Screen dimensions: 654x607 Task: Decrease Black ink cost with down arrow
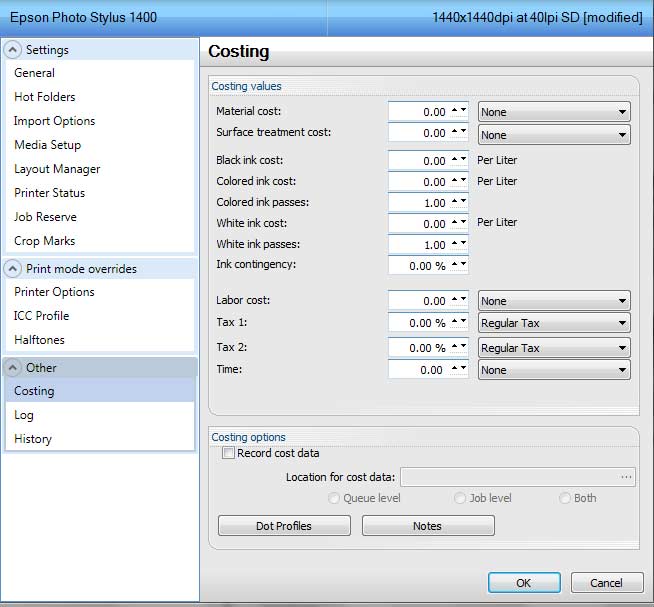click(x=463, y=161)
